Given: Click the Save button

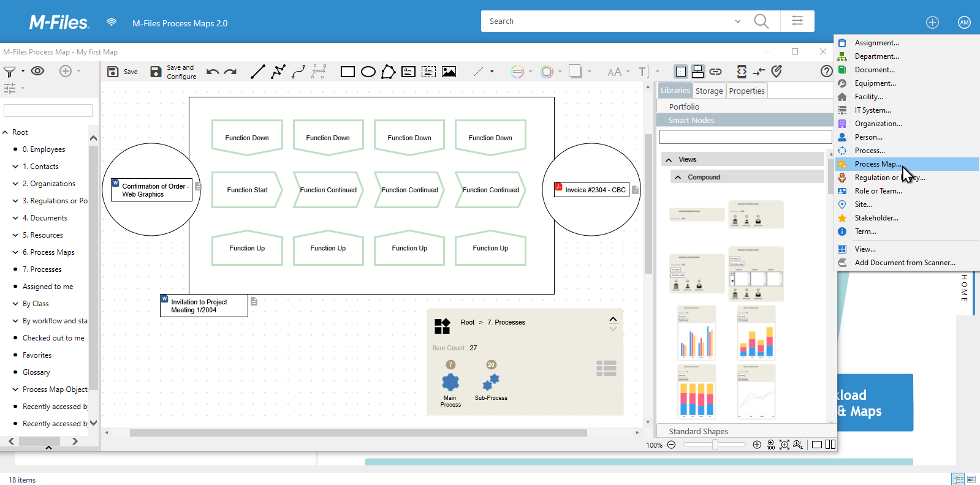Looking at the screenshot, I should pyautogui.click(x=123, y=72).
